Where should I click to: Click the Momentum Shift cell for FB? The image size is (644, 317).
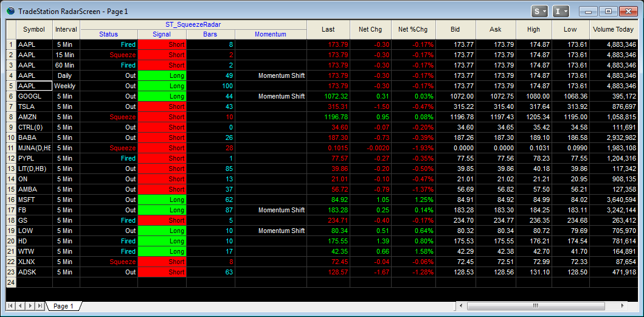(x=271, y=210)
